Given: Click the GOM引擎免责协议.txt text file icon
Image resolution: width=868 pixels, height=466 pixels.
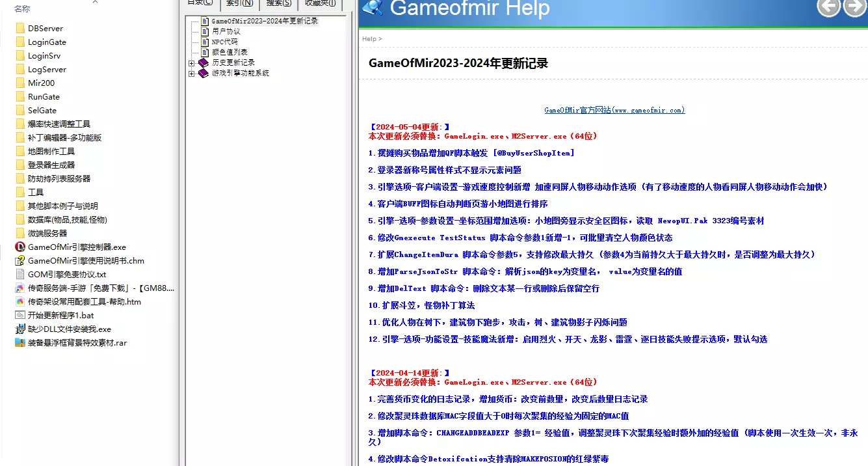Looking at the screenshot, I should 20,275.
